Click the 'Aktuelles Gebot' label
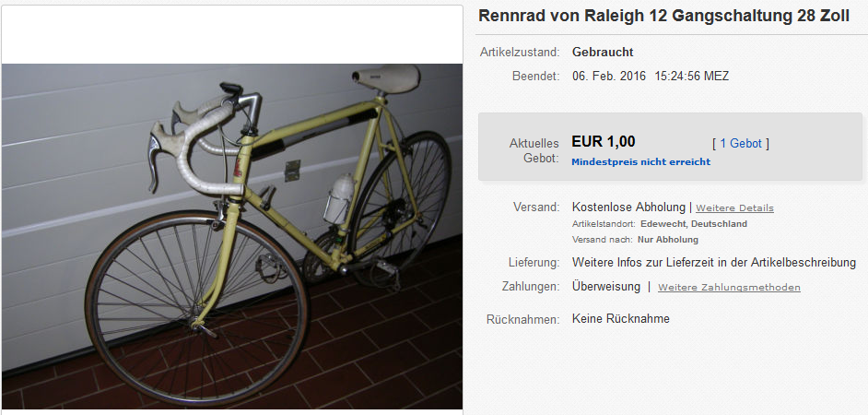This screenshot has width=868, height=415. click(x=534, y=150)
